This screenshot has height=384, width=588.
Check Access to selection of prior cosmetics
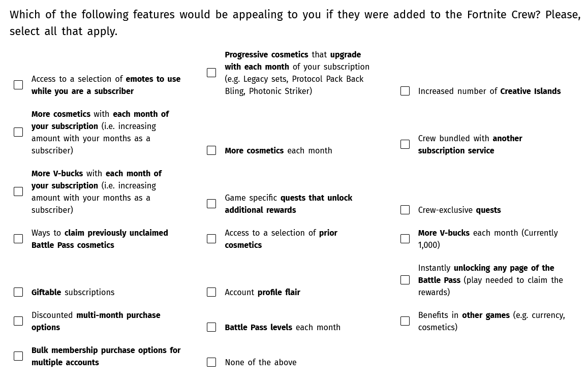pos(211,239)
